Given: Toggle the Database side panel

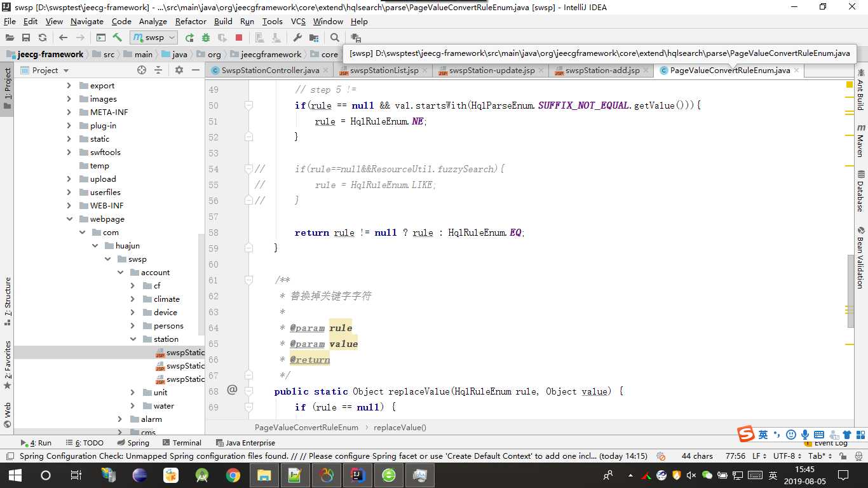Looking at the screenshot, I should [861, 191].
